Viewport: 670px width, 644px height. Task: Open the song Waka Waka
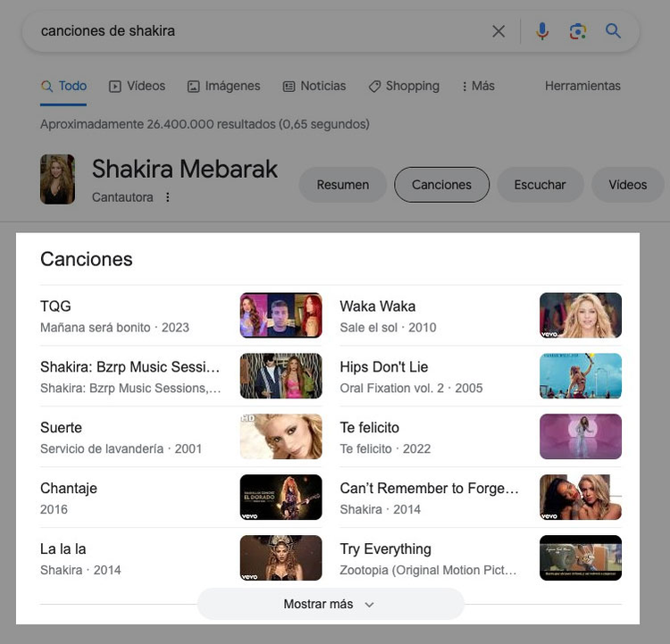[x=378, y=306]
